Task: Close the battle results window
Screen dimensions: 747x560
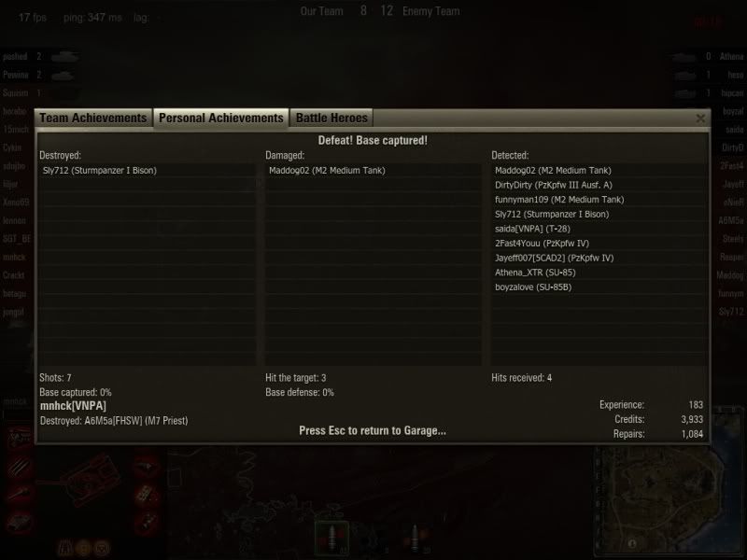Action: click(x=700, y=119)
